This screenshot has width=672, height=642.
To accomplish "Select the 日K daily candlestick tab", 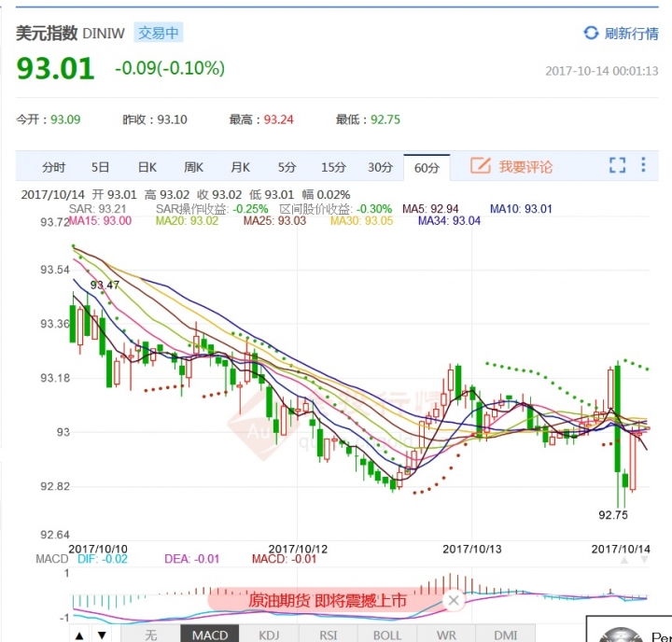I will pos(147,167).
